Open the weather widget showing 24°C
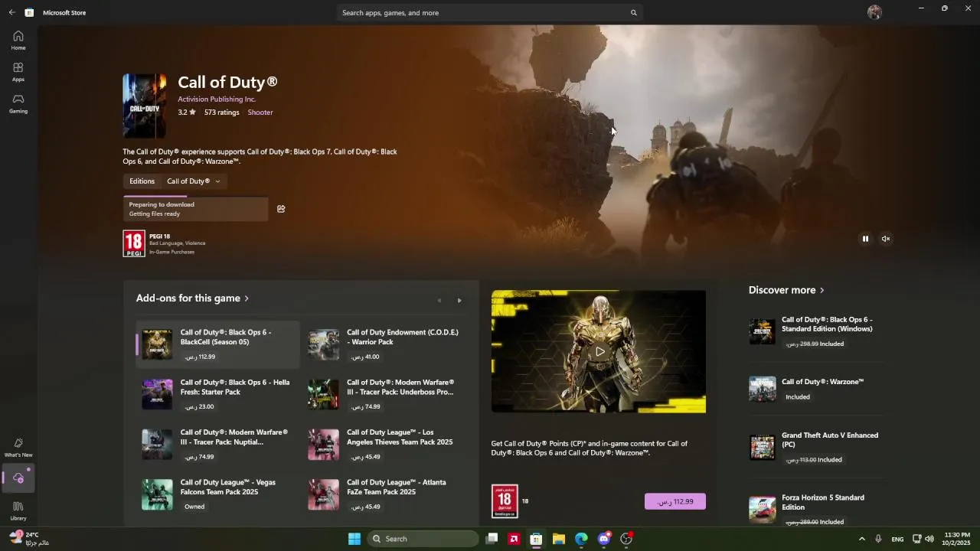 (x=29, y=539)
